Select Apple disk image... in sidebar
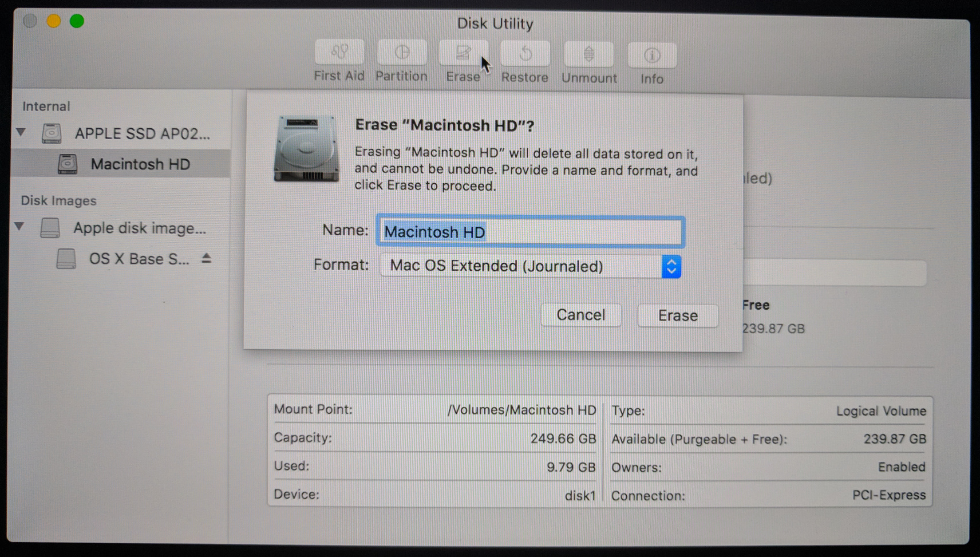Image resolution: width=980 pixels, height=557 pixels. [x=140, y=228]
